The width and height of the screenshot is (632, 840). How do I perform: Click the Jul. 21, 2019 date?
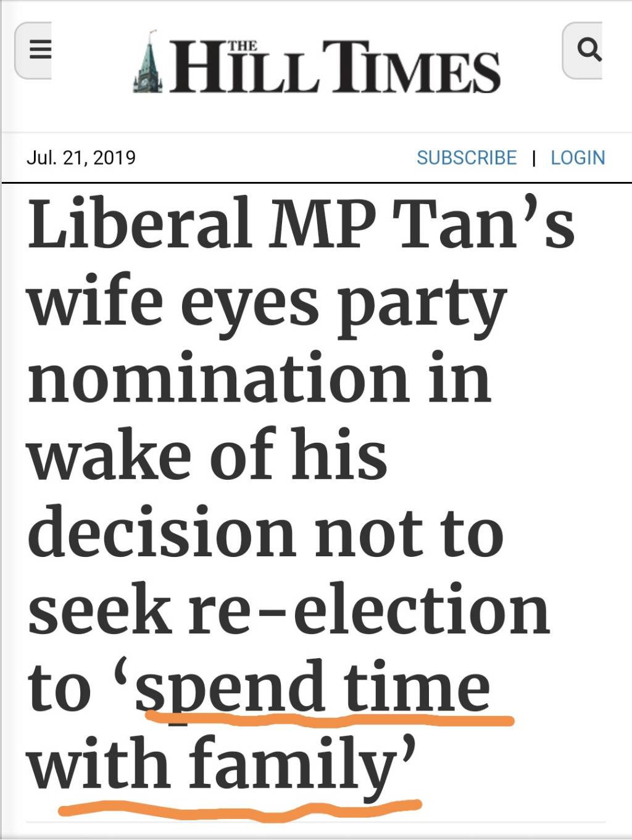tap(81, 158)
